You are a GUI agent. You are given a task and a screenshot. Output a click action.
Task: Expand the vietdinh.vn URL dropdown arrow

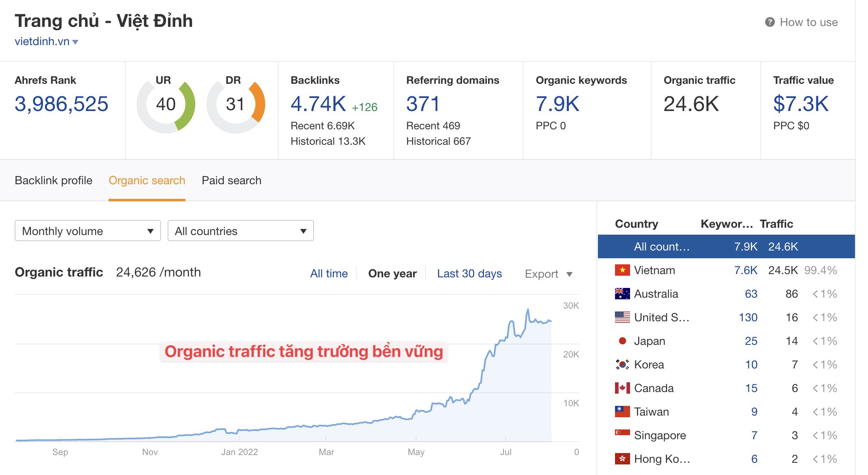[x=75, y=42]
